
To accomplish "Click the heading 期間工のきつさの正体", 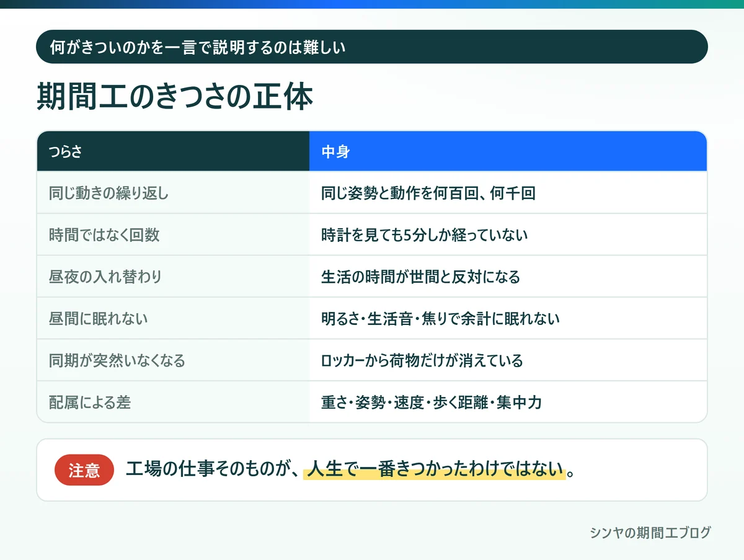I will click(x=175, y=97).
